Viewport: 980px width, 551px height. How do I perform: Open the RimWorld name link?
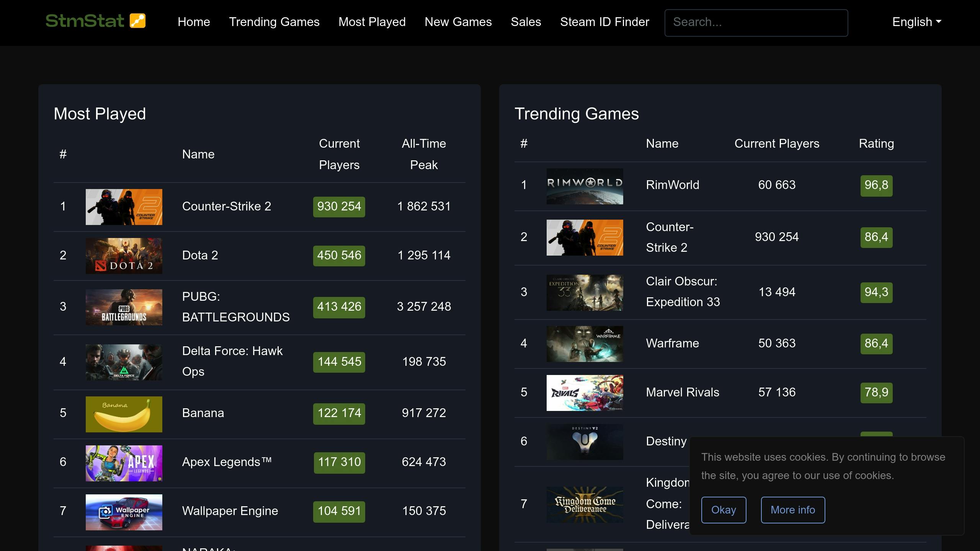[672, 185]
